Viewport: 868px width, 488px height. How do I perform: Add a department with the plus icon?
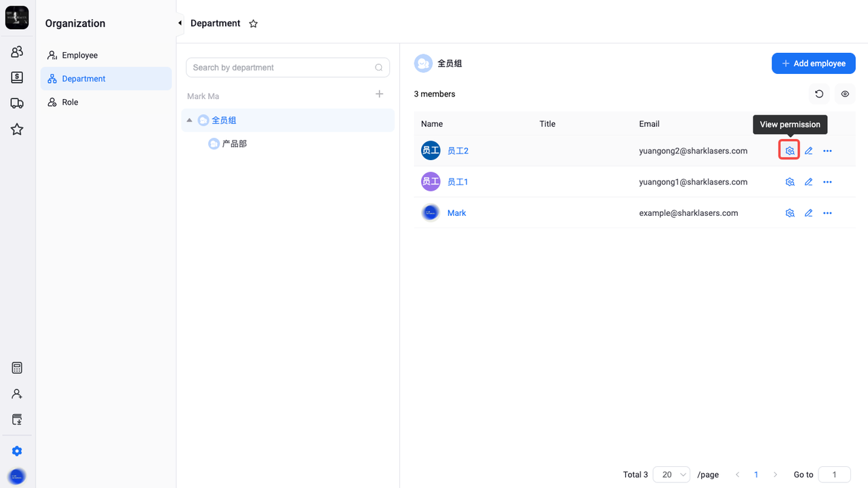click(380, 94)
